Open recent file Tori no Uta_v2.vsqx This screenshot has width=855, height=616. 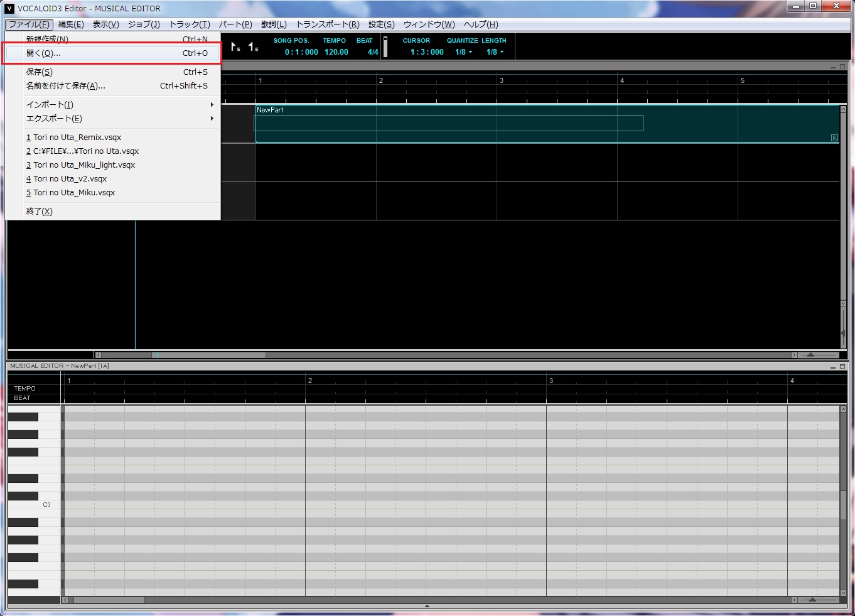[113, 178]
